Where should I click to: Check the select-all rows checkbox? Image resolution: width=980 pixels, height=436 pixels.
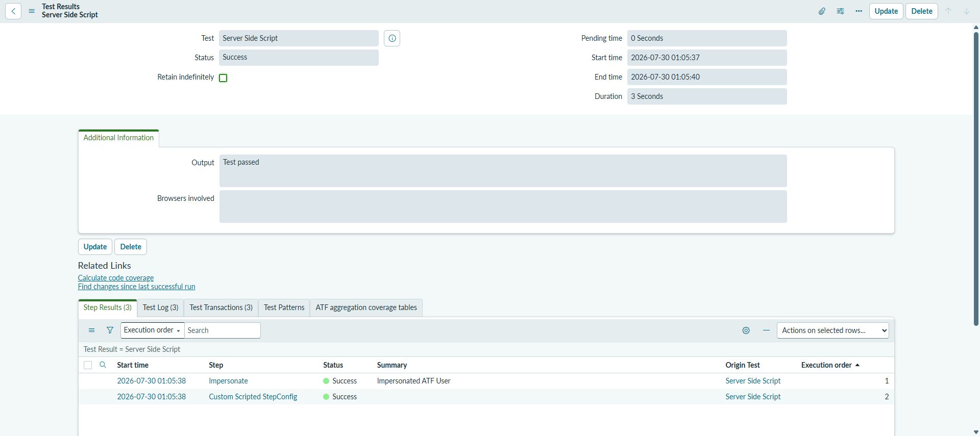pos(88,365)
